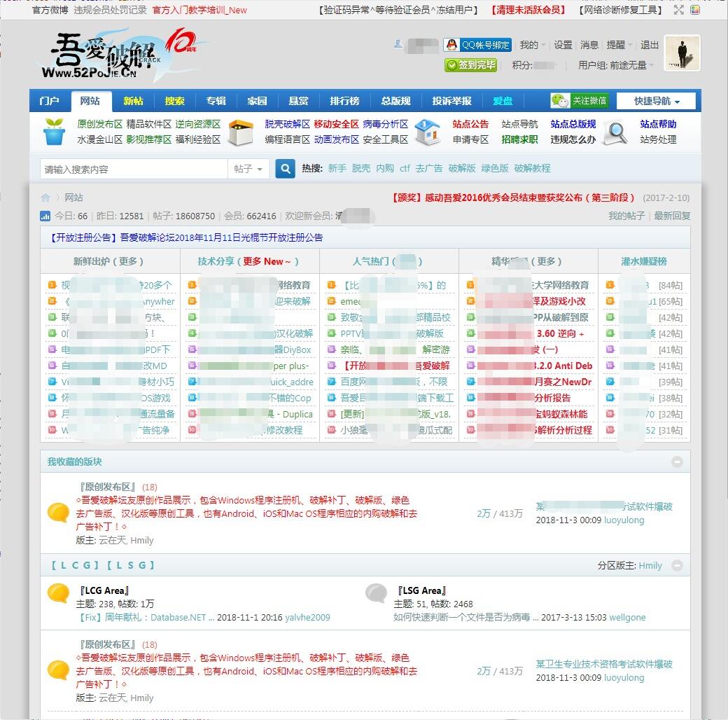
Task: Click moderator Hmily next to 分区版主
Action: coord(650,565)
